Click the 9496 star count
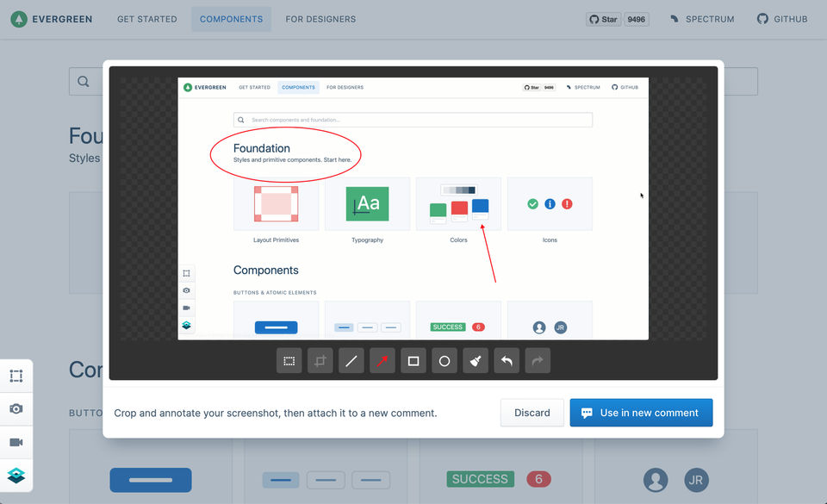The height and width of the screenshot is (504, 827). 636,20
